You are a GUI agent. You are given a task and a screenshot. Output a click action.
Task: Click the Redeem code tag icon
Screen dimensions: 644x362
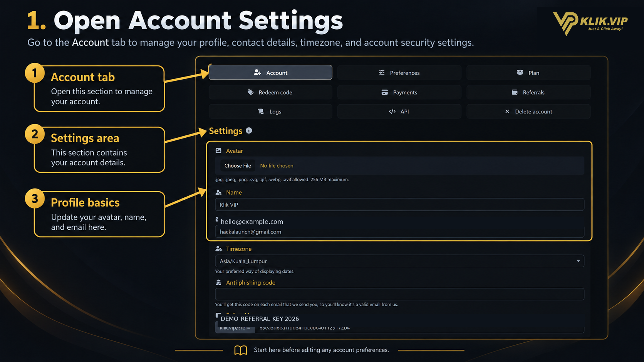(x=250, y=92)
